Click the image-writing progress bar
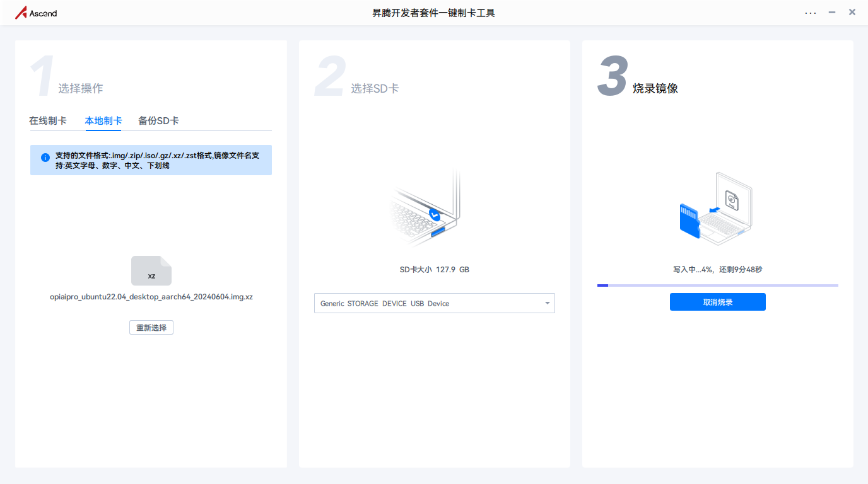868x484 pixels. [718, 285]
